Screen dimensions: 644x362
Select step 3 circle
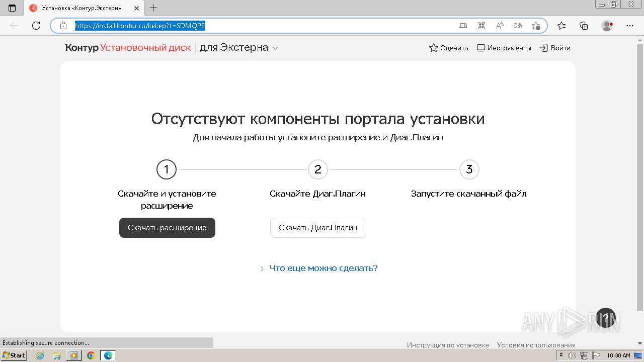point(469,169)
